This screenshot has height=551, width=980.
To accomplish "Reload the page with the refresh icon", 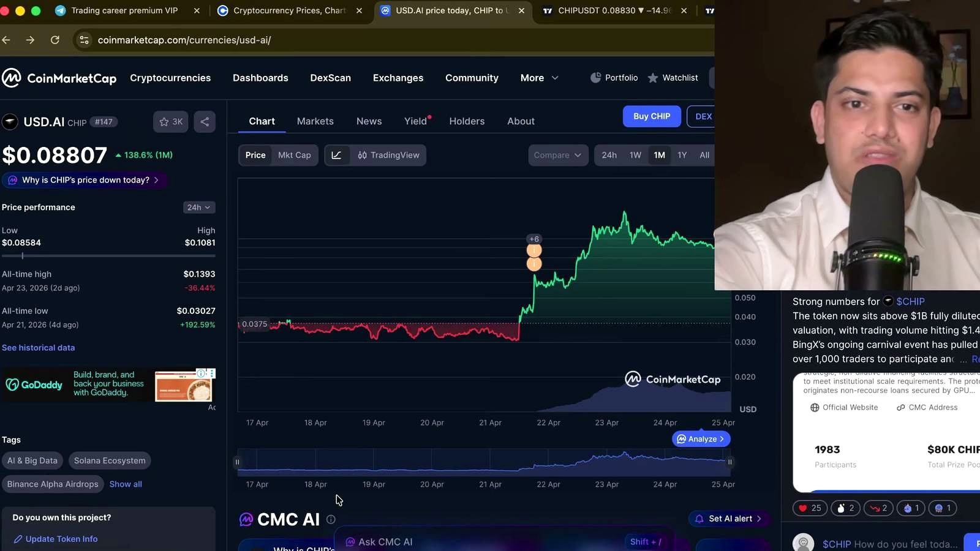I will tap(55, 40).
